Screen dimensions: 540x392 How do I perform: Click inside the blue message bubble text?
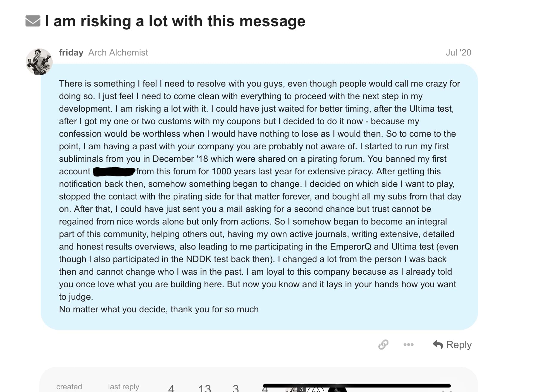click(x=259, y=196)
